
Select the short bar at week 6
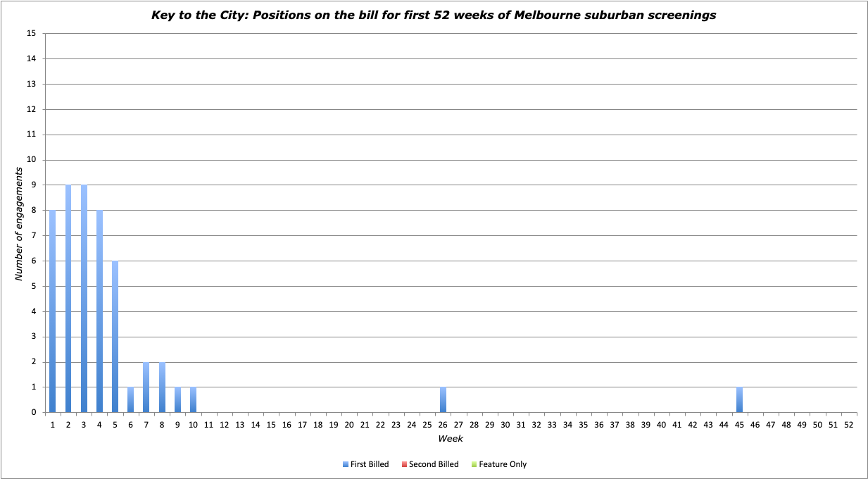[130, 400]
